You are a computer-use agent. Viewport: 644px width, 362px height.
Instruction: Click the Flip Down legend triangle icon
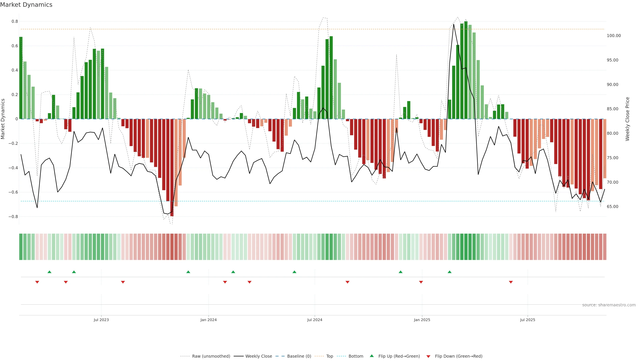[x=428, y=356]
